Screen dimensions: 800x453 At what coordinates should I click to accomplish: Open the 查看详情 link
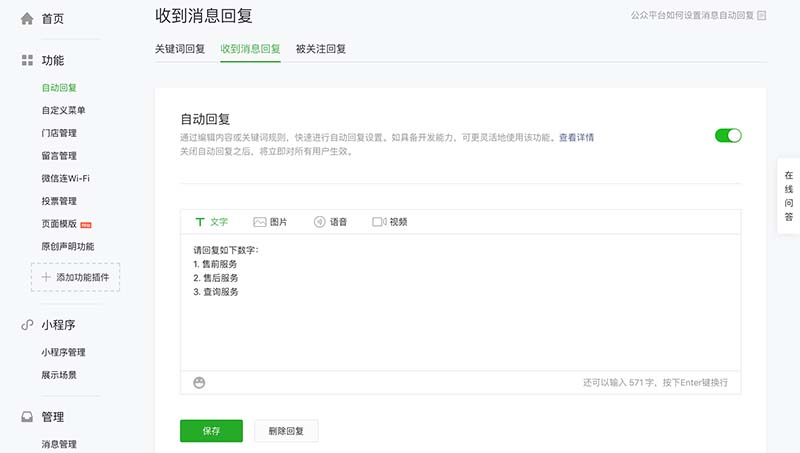click(x=576, y=137)
